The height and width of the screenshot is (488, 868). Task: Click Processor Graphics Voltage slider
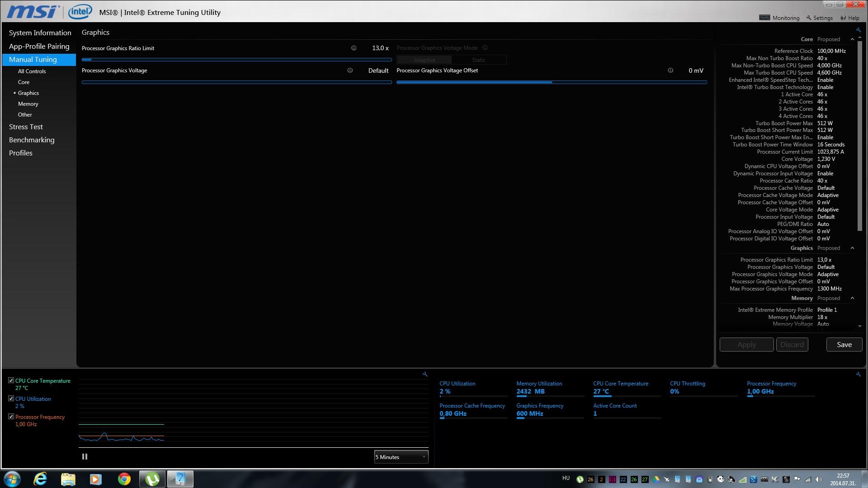236,82
